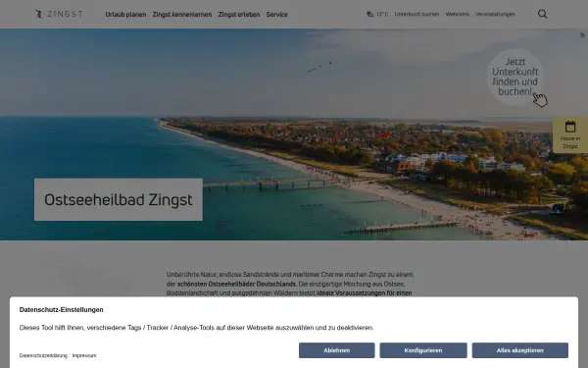Click the beach aerial hero image

click(x=294, y=134)
